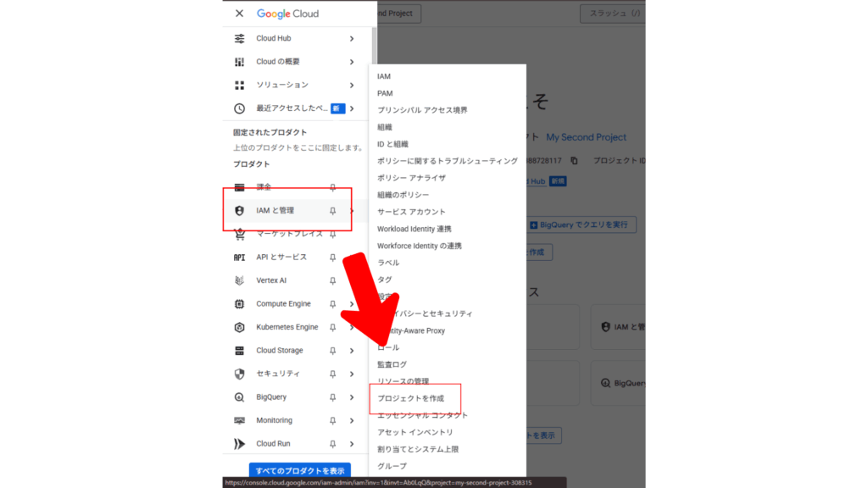Expand the Compute Engine submenu arrow
This screenshot has width=868, height=488.
(352, 304)
